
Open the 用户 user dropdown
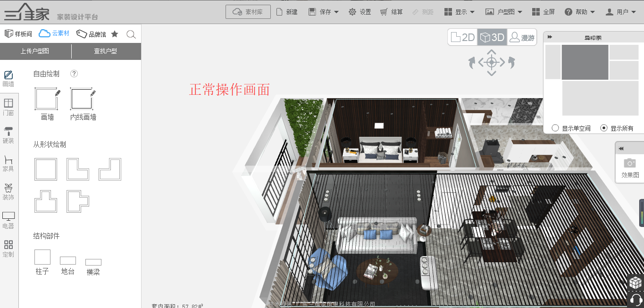(x=621, y=12)
